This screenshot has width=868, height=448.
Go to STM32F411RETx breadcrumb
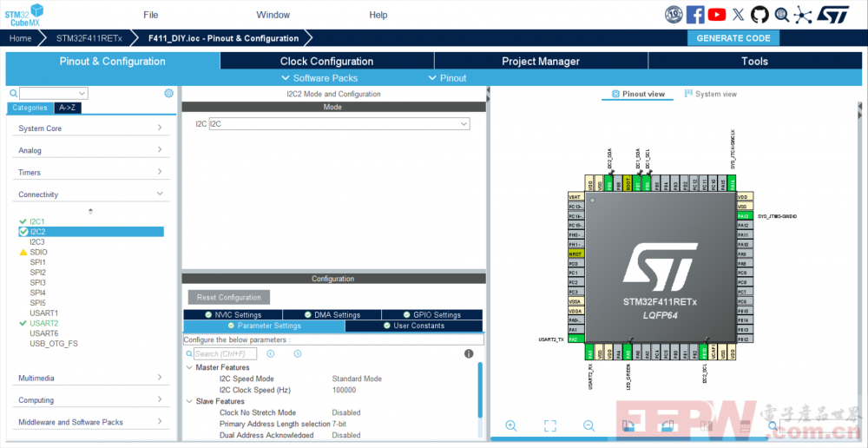point(89,38)
